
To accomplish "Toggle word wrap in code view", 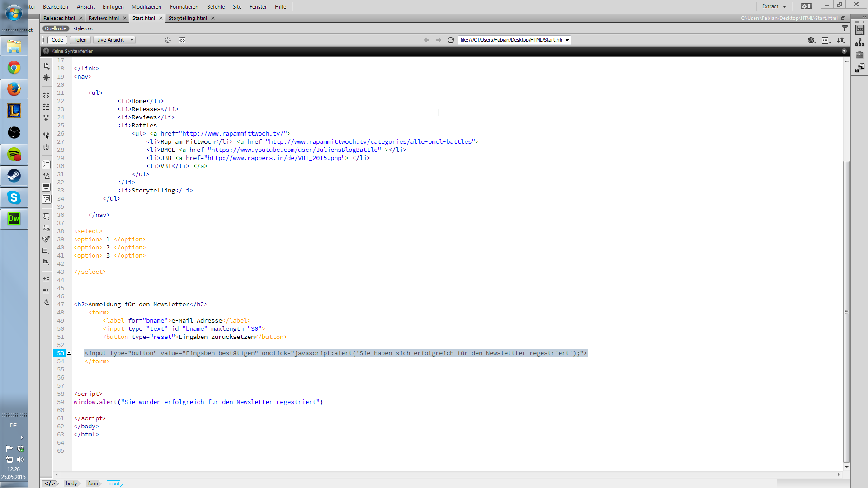I will (46, 187).
